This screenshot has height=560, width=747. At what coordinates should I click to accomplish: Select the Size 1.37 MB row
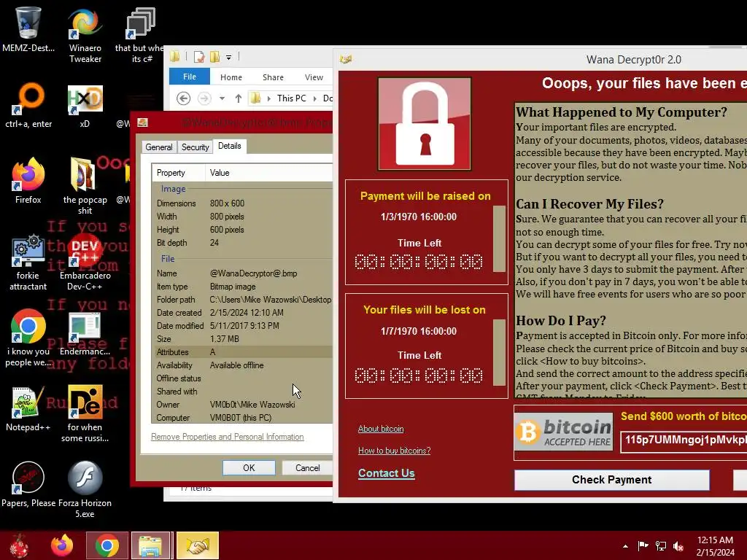tap(242, 339)
